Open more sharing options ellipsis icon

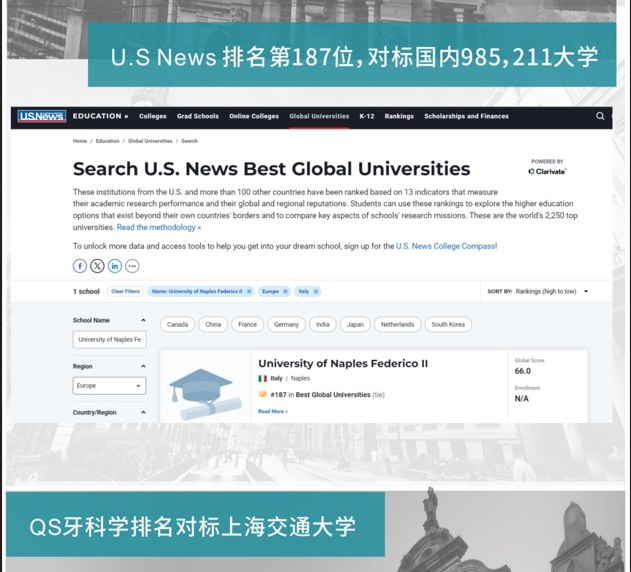pos(132,266)
